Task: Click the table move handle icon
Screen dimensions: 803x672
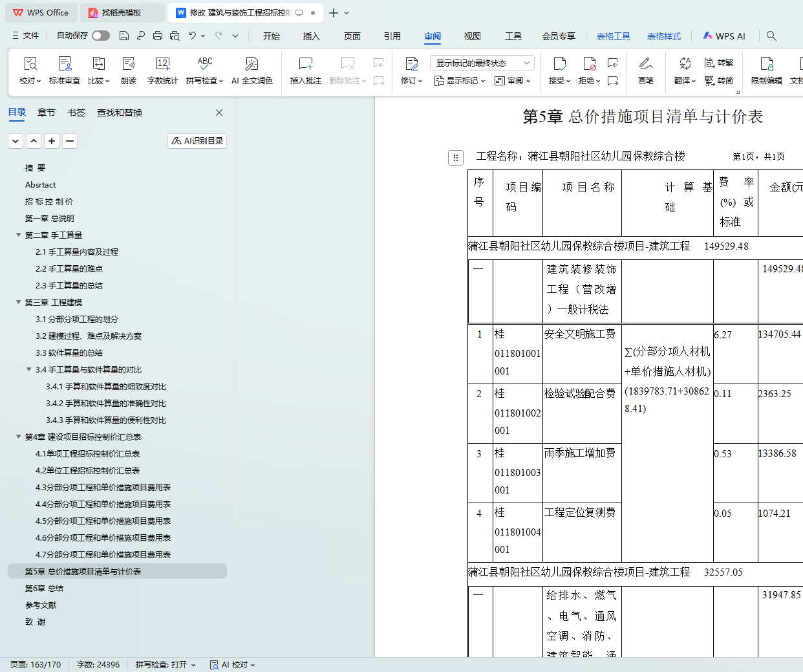Action: coord(455,157)
